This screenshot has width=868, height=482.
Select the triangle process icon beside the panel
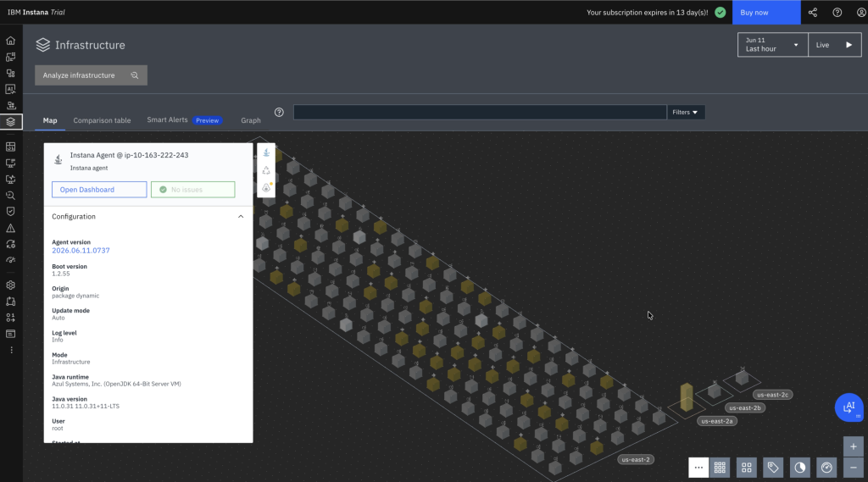pyautogui.click(x=266, y=170)
